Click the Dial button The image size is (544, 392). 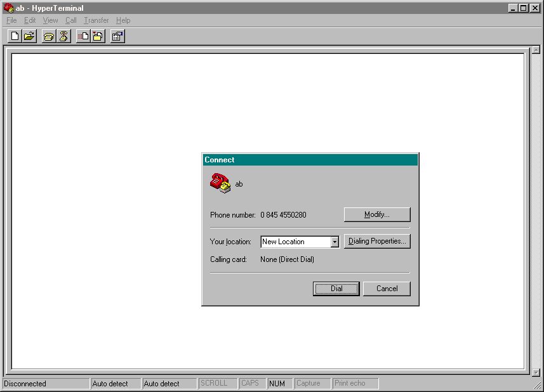coord(336,289)
